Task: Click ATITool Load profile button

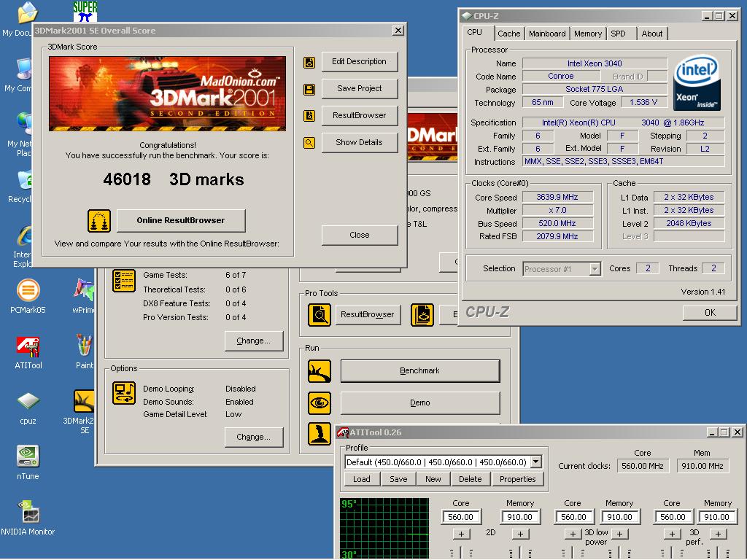Action: tap(362, 480)
